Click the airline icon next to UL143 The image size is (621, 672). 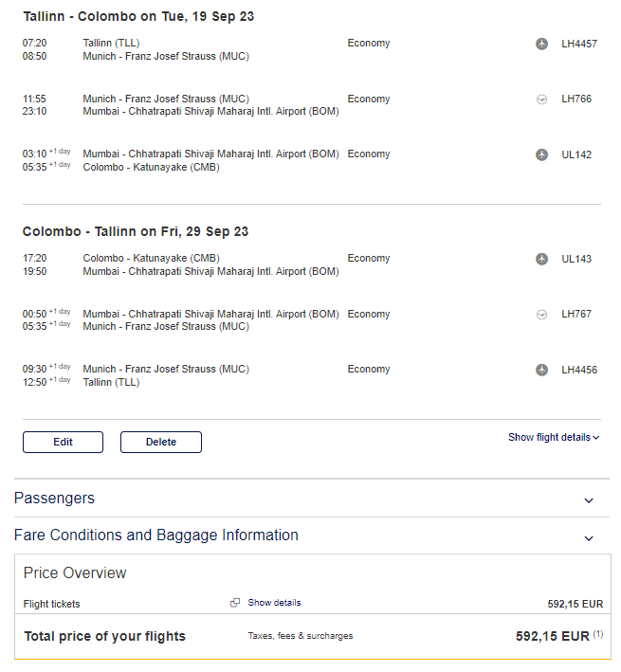coord(541,259)
